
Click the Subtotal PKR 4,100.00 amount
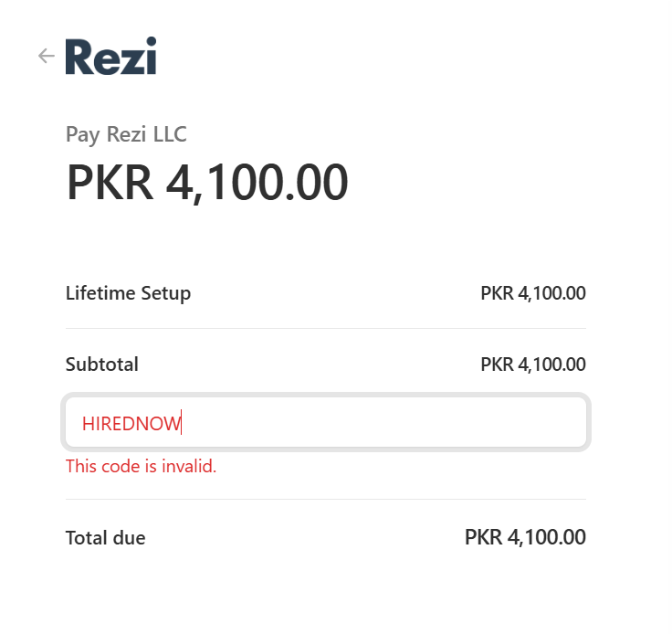point(532,365)
